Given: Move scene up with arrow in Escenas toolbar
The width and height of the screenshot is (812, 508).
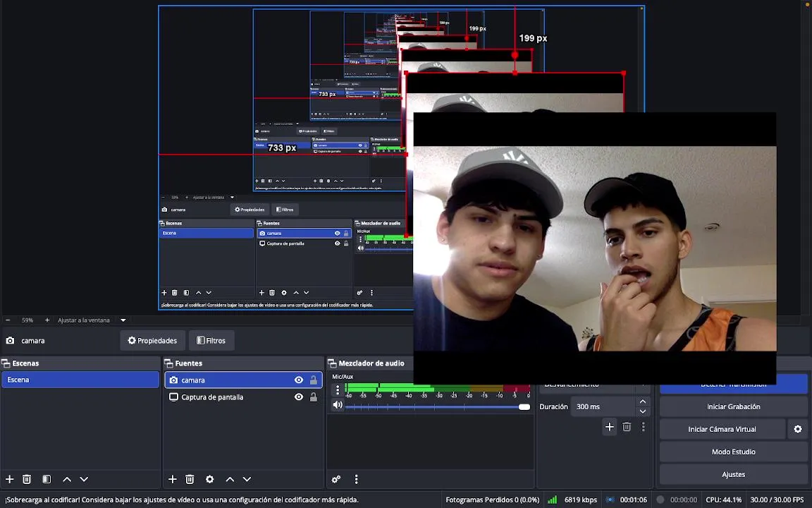Looking at the screenshot, I should pyautogui.click(x=67, y=479).
